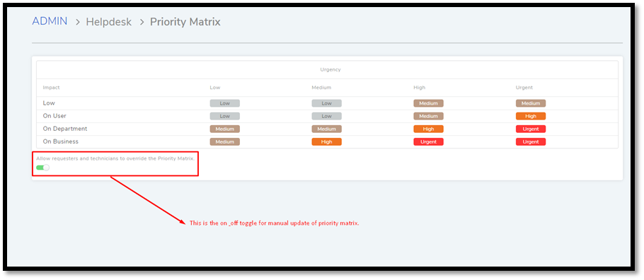Click the Low priority for Low impact, Medium urgency

coord(326,103)
